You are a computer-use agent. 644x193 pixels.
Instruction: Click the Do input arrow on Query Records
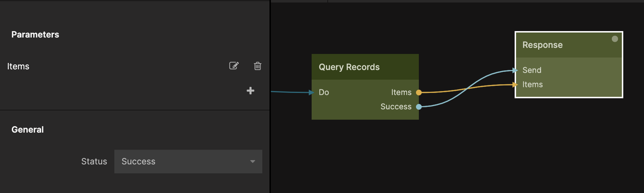(311, 93)
